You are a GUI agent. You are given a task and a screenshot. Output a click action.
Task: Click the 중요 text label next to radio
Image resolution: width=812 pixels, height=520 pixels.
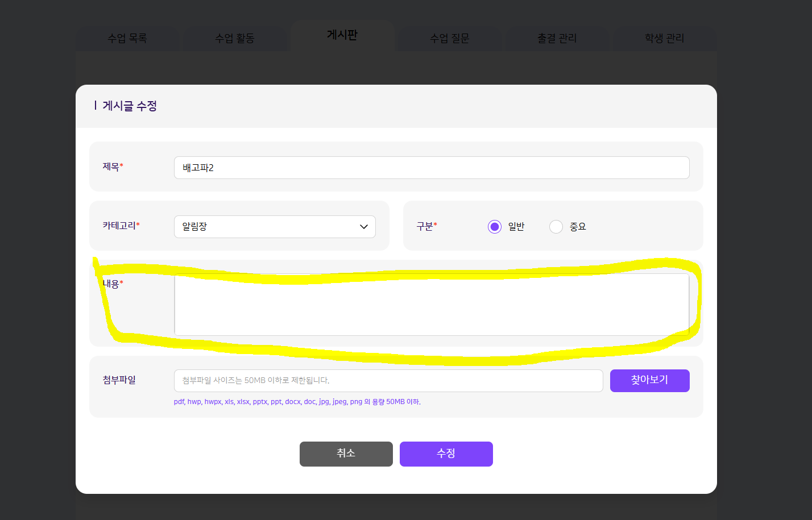point(578,227)
